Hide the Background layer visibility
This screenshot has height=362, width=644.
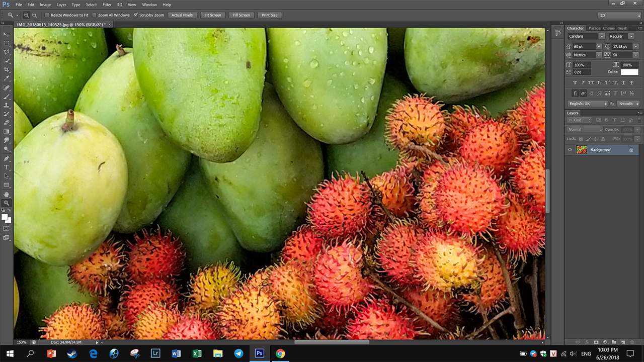570,149
